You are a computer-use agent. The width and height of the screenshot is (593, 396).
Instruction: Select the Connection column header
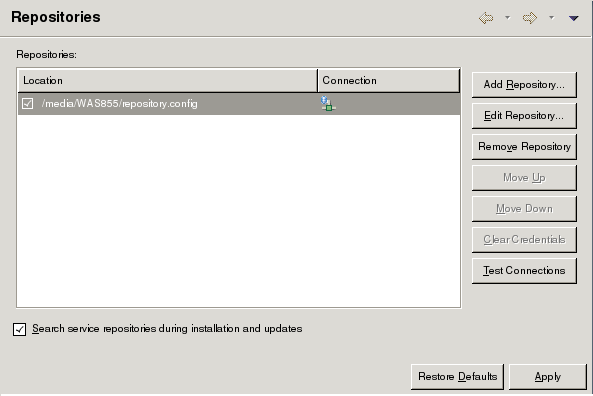pos(389,81)
